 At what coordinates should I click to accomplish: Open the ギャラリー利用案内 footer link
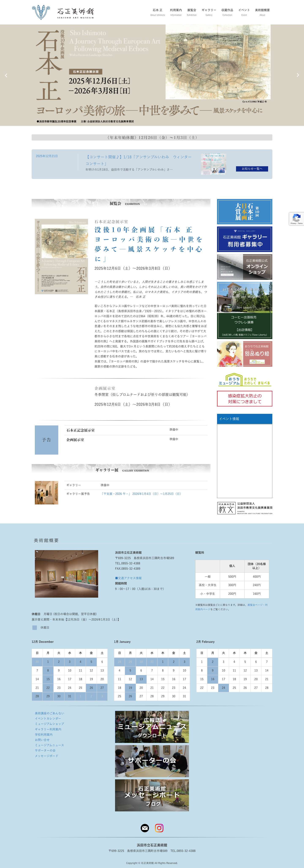point(48,729)
